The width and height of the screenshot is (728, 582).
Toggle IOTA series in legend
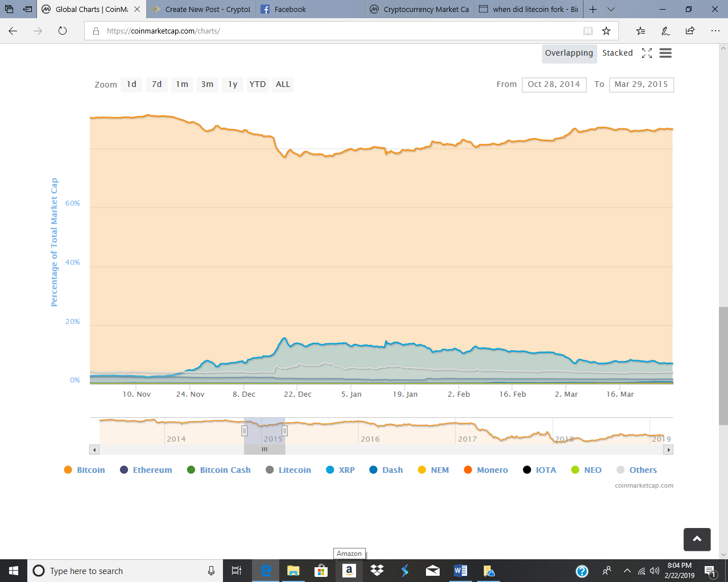(540, 470)
